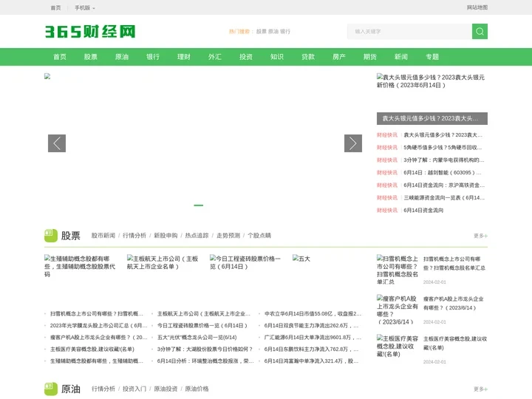Open 原油投资 subcategory link
This screenshot has width=532, height=399.
coord(166,389)
